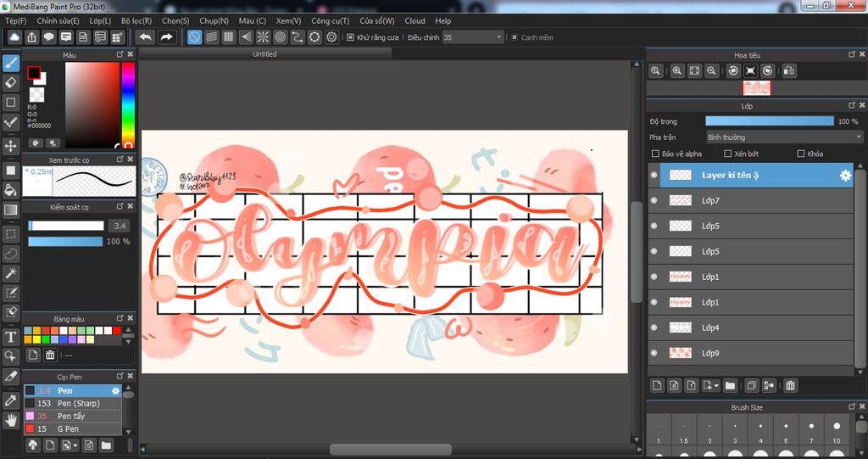
Task: Select the Lớp9 layer row
Action: coord(751,353)
